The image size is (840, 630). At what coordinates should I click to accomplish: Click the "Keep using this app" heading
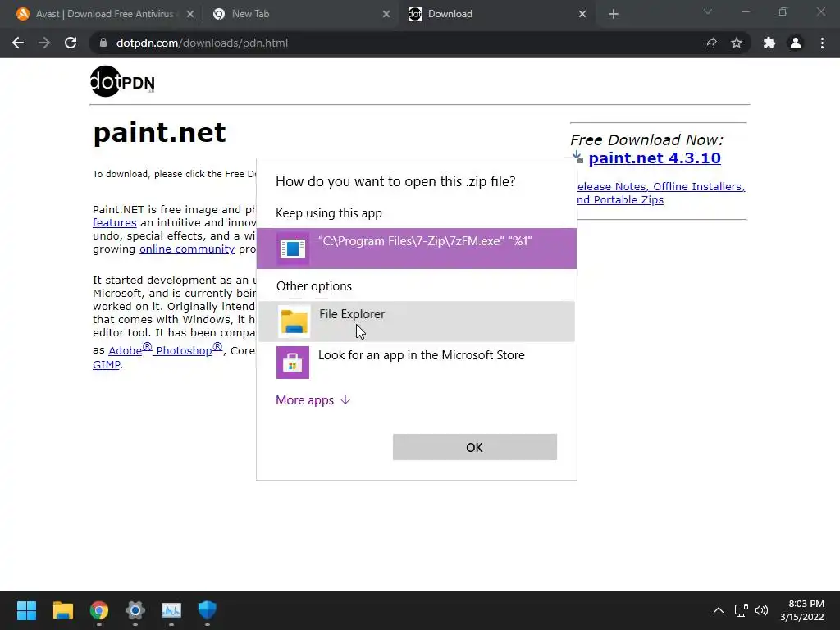[x=329, y=213]
